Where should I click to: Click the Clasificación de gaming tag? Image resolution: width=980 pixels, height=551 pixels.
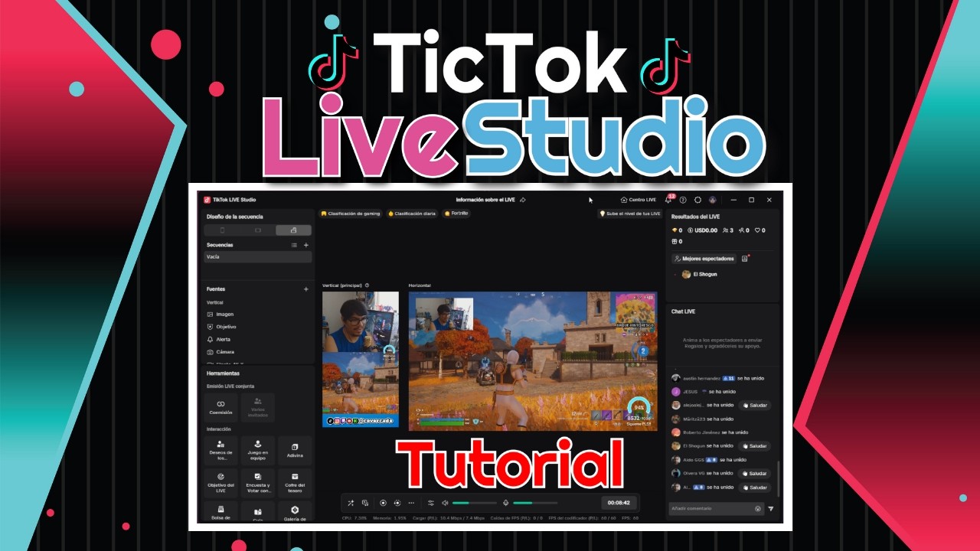(x=351, y=214)
